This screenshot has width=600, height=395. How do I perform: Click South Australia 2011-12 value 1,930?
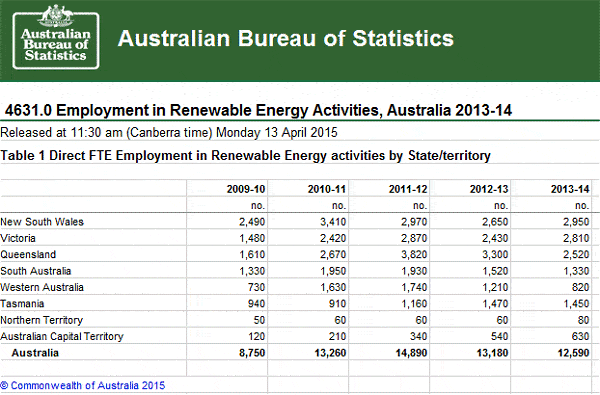(x=414, y=271)
